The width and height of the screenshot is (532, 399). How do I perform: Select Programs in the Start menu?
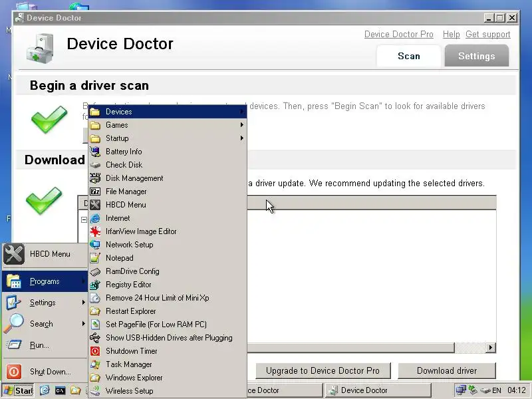(45, 281)
